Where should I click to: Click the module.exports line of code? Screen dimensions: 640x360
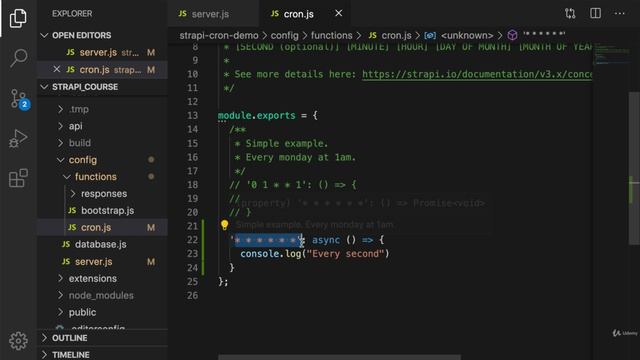[267, 116]
